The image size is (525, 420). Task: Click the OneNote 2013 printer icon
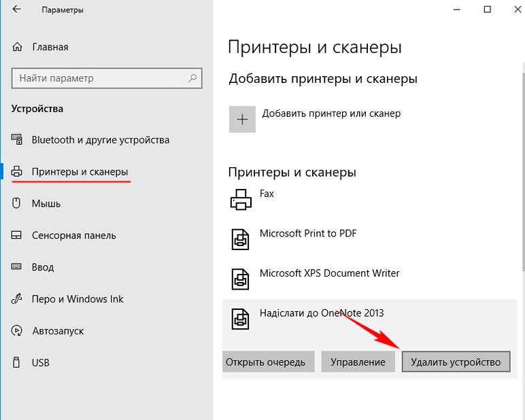click(x=241, y=318)
